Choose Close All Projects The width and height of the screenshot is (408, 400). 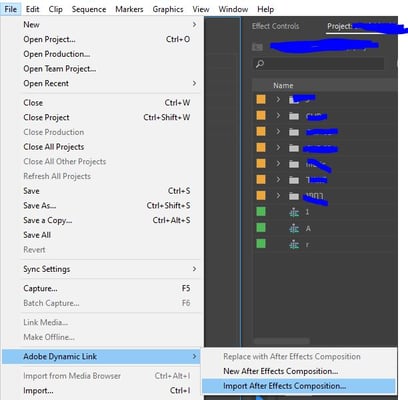pyautogui.click(x=101, y=147)
